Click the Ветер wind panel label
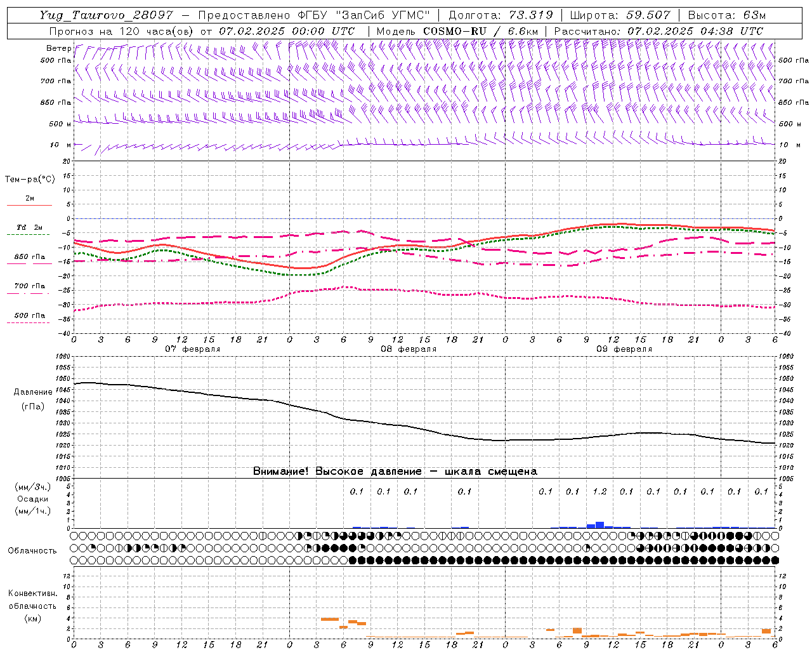The width and height of the screenshot is (812, 650). tap(58, 48)
